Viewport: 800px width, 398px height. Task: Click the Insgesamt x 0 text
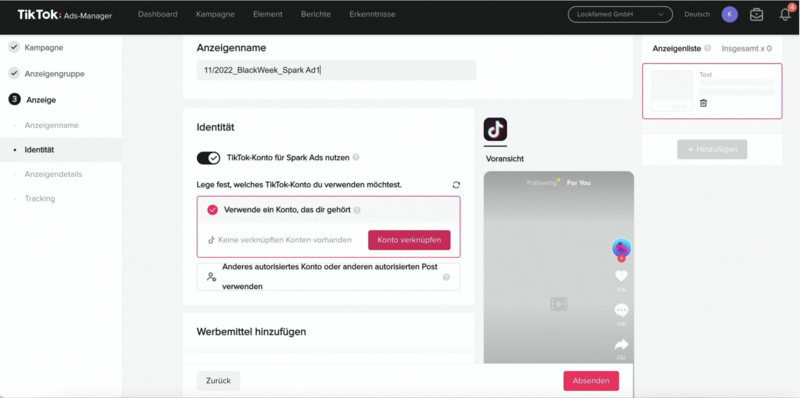point(746,48)
